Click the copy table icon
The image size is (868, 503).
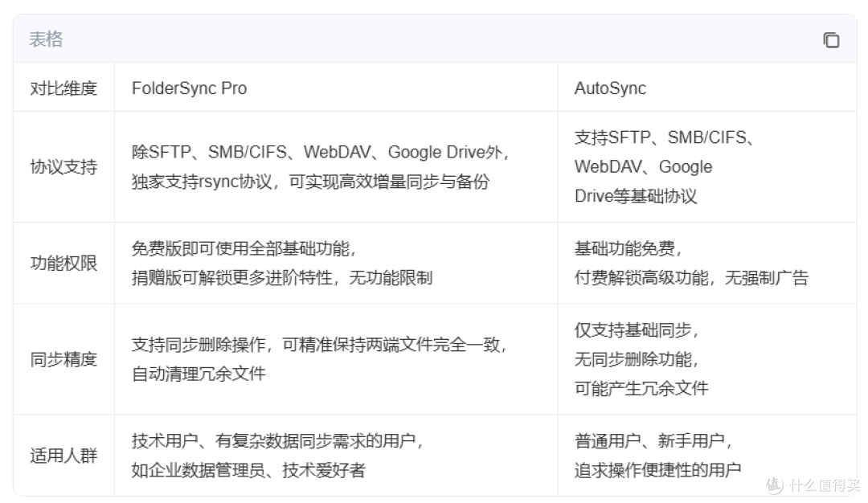(x=831, y=40)
